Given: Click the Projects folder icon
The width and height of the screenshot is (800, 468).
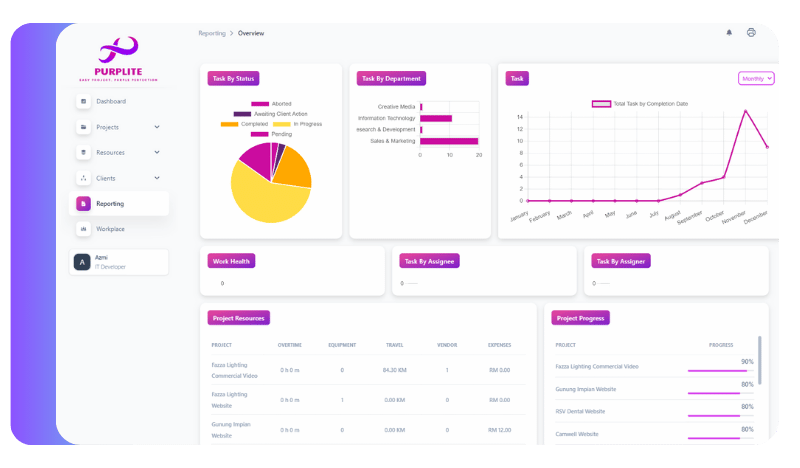Looking at the screenshot, I should 84,127.
